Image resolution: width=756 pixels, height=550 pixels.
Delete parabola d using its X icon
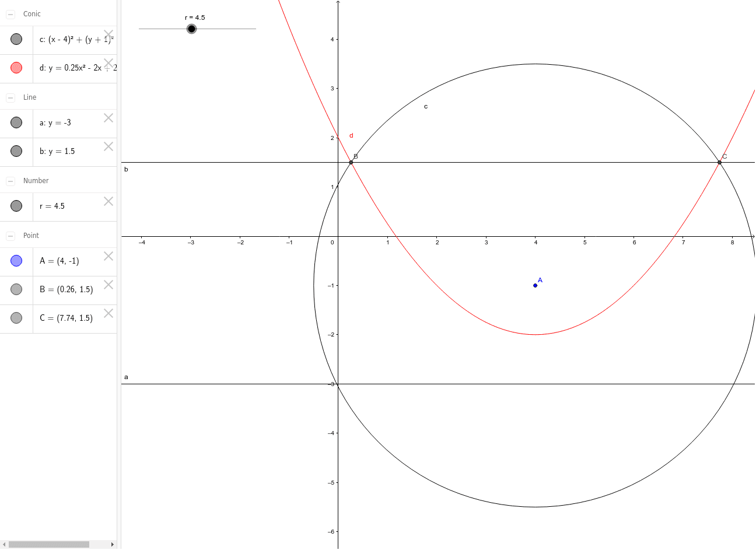(108, 63)
